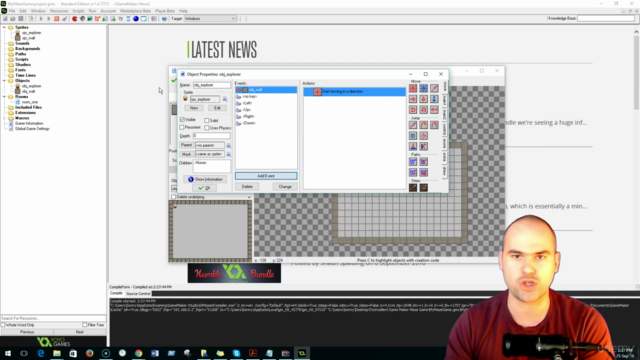Toggle the Whole Word Only checkbox
Viewport: 640px width, 360px height.
[x=3, y=325]
